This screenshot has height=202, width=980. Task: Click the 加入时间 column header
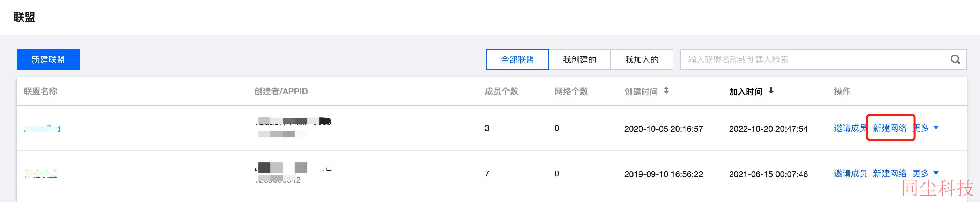click(746, 91)
